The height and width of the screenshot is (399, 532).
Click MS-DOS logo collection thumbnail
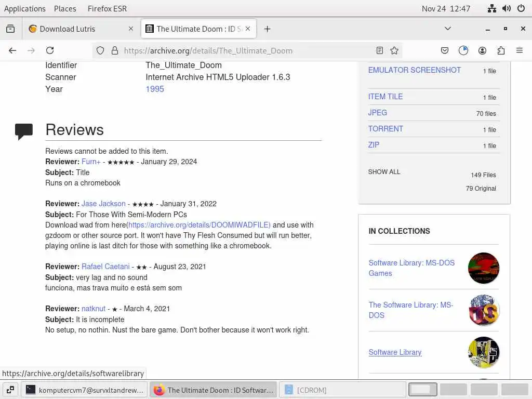(x=484, y=310)
